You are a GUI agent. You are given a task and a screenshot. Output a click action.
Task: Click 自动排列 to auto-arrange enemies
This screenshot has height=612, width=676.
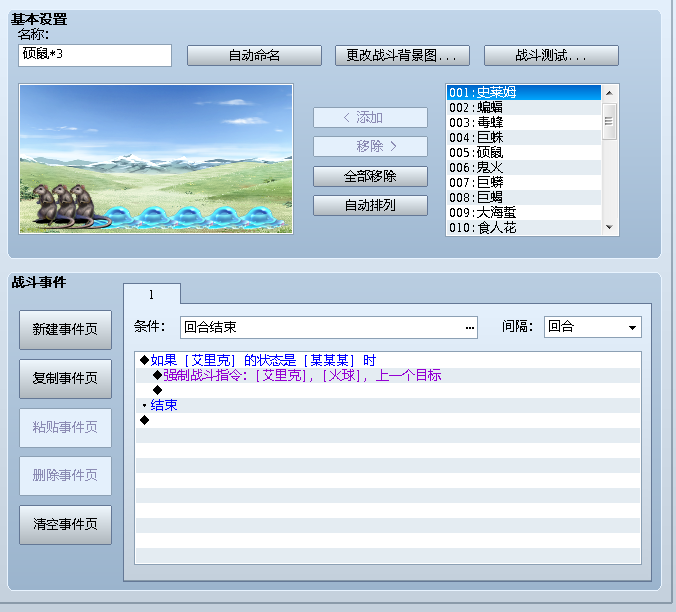click(x=370, y=206)
